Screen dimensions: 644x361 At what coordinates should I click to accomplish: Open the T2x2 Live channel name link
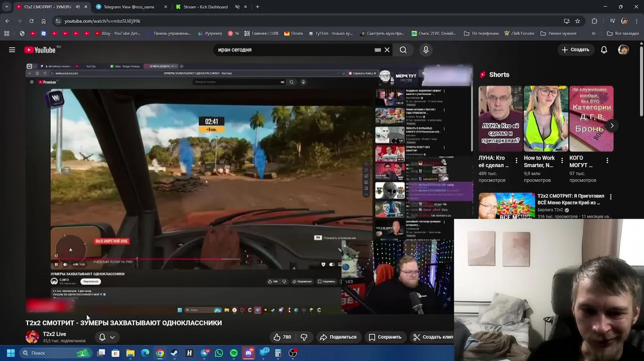click(54, 334)
